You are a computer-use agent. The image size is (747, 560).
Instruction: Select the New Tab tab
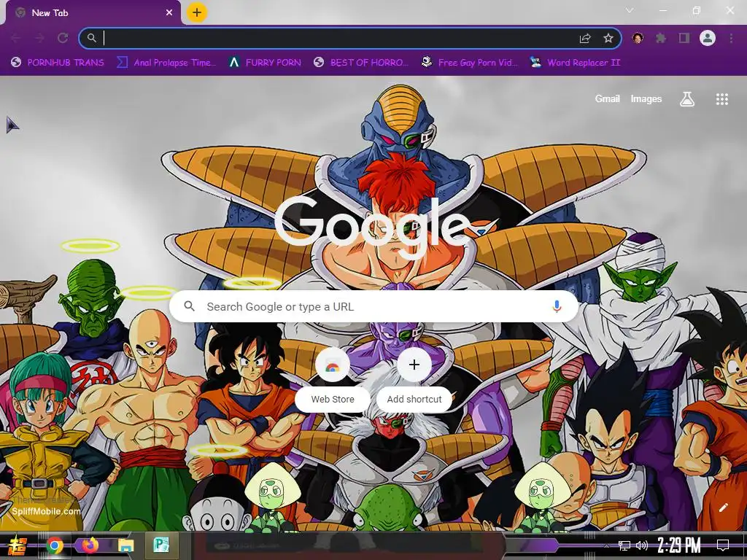point(93,13)
